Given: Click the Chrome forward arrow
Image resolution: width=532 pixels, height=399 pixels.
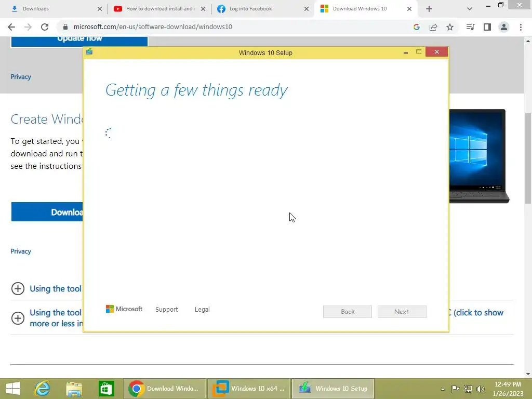Looking at the screenshot, I should coord(28,27).
